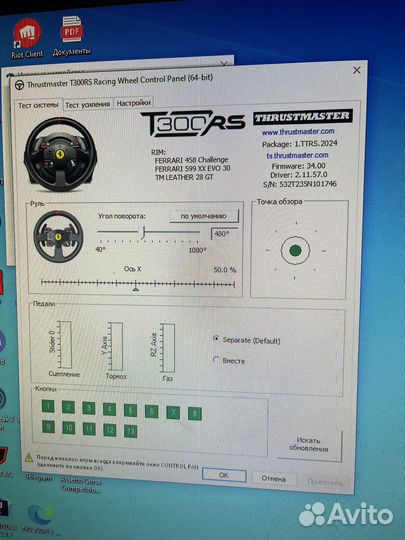The height and width of the screenshot is (540, 405).
Task: Click the rotation angle slider handle
Action: pos(143,232)
